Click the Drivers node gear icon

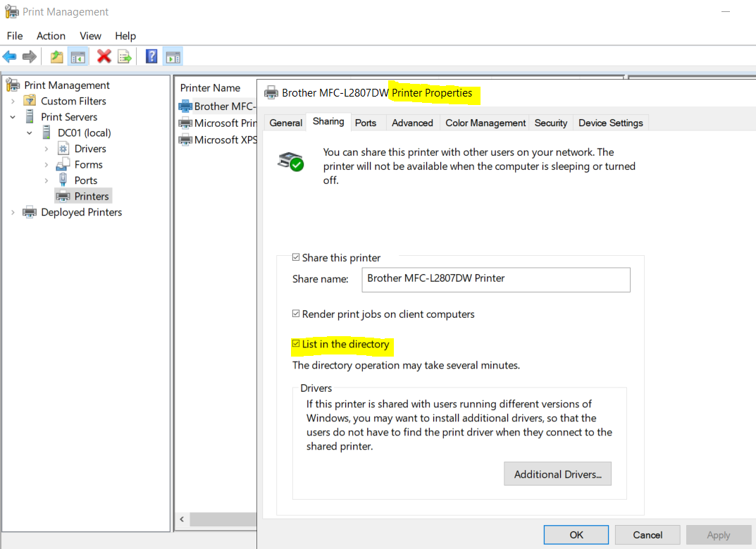(x=63, y=148)
